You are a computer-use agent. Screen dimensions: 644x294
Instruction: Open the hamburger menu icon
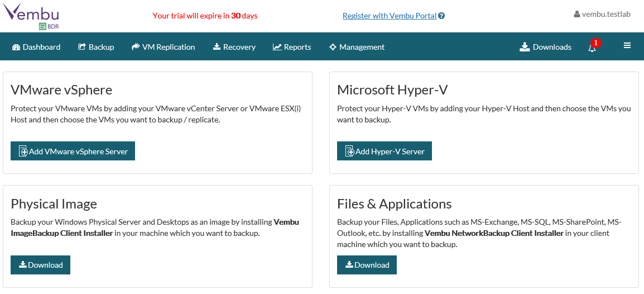click(627, 46)
